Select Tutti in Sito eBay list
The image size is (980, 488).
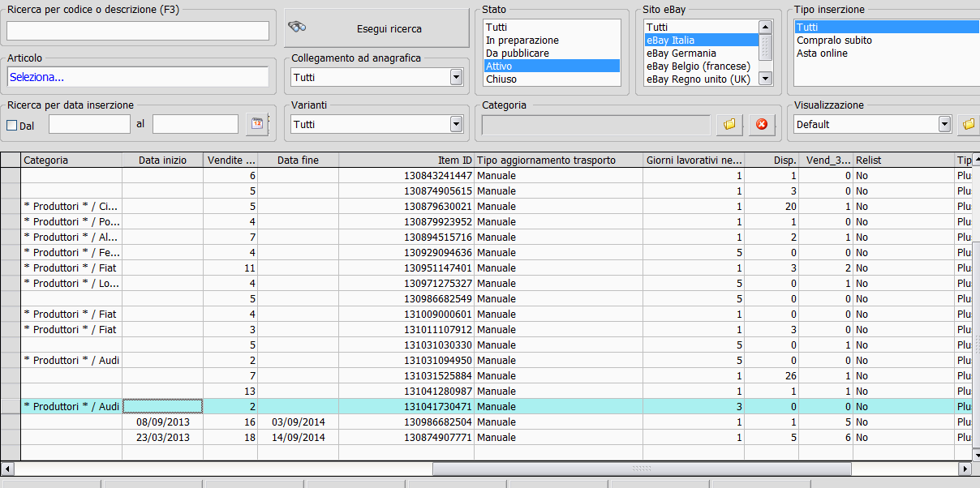click(x=701, y=27)
